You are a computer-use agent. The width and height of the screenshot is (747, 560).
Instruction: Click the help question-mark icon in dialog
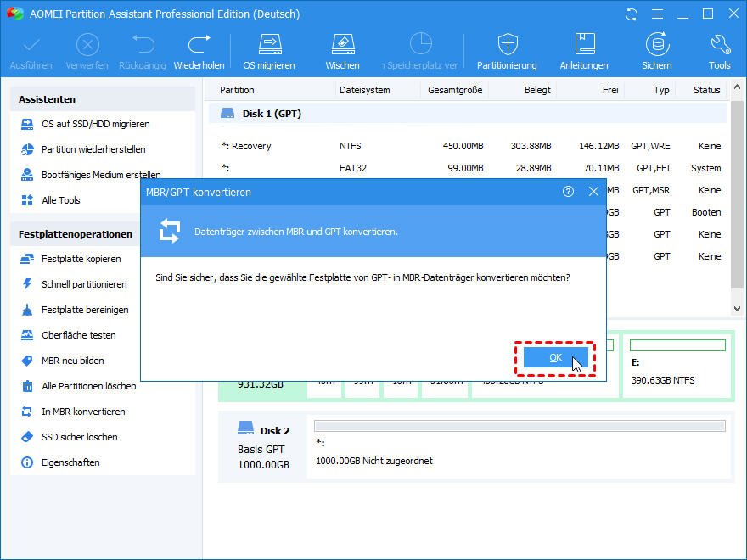click(x=568, y=192)
